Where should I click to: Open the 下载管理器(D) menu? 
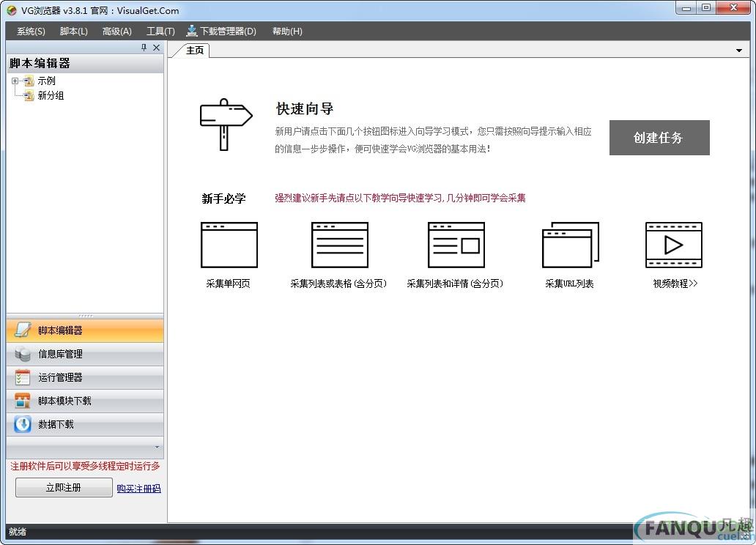click(222, 31)
